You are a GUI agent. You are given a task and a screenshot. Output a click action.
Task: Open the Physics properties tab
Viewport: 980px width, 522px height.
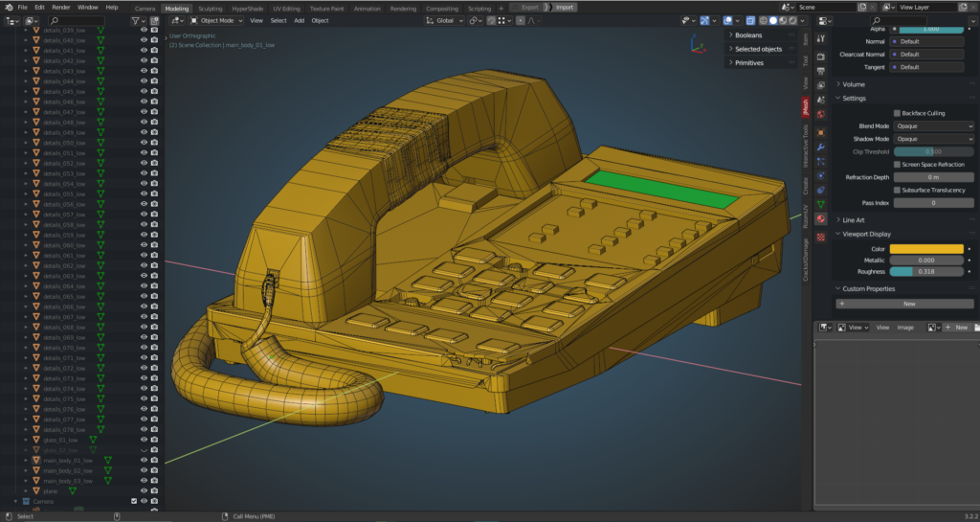[820, 175]
